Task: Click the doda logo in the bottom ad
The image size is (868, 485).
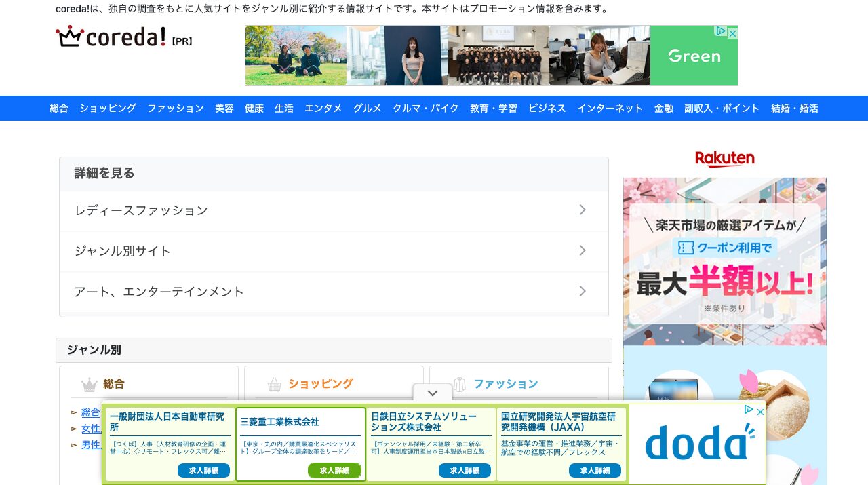Action: (x=698, y=442)
